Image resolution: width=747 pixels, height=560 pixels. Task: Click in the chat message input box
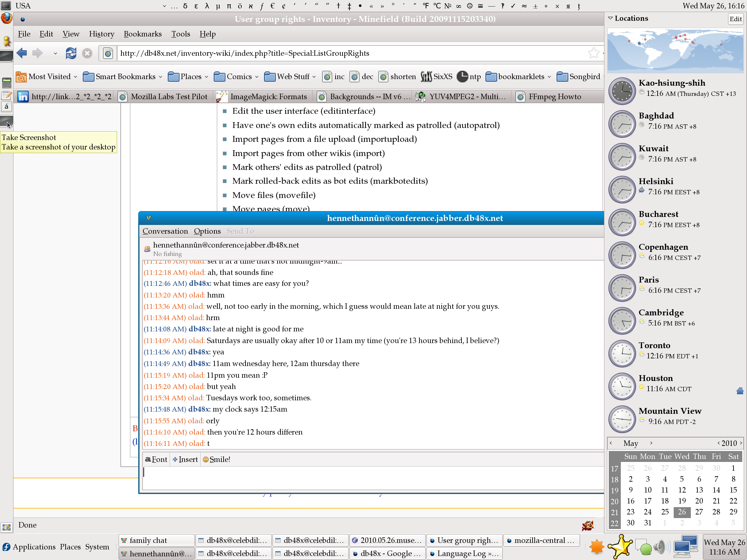tap(373, 478)
